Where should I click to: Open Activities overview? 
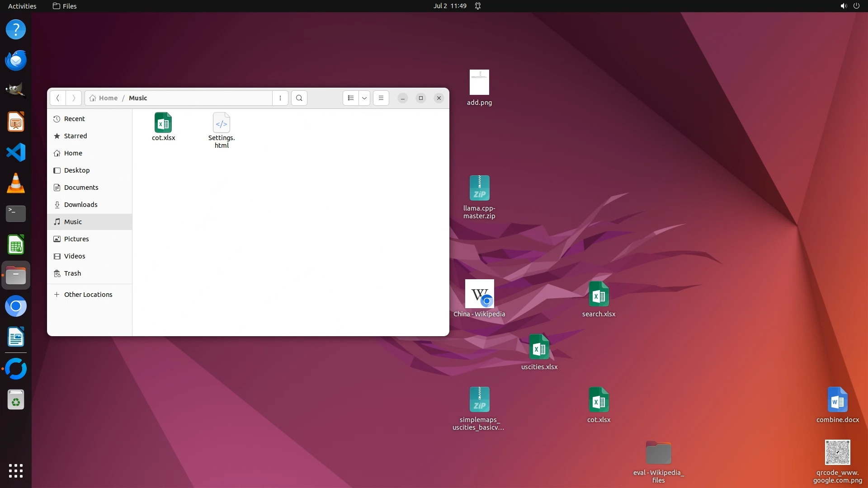22,6
